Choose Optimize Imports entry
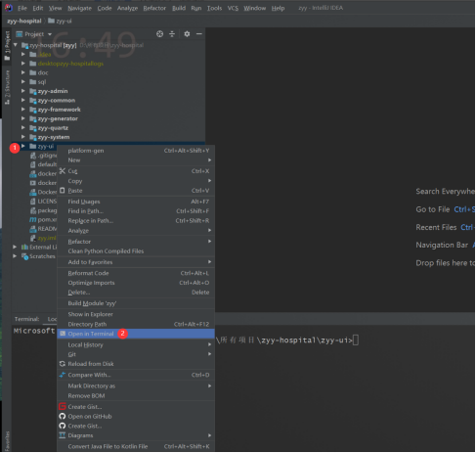Viewport: 476px width, 453px height. [x=136, y=283]
